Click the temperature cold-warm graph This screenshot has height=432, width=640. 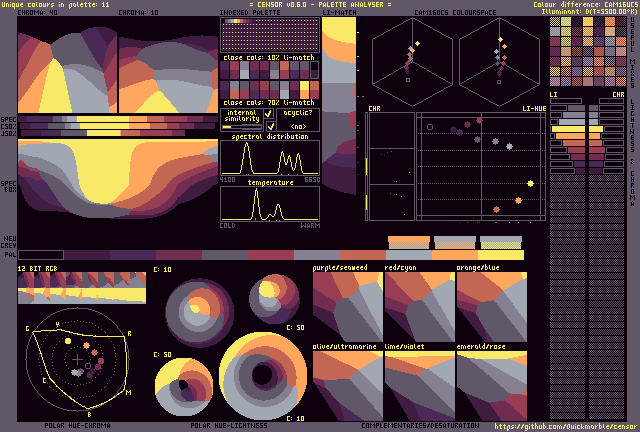[x=269, y=204]
